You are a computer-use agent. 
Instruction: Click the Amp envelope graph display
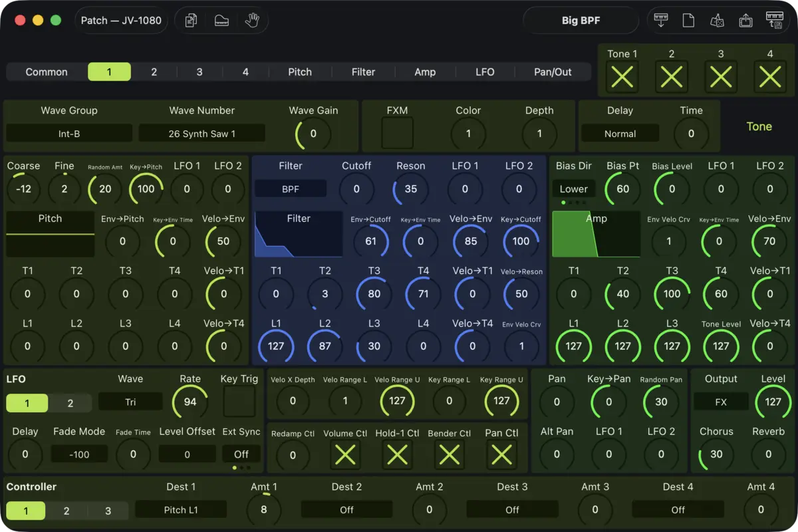[x=596, y=234]
